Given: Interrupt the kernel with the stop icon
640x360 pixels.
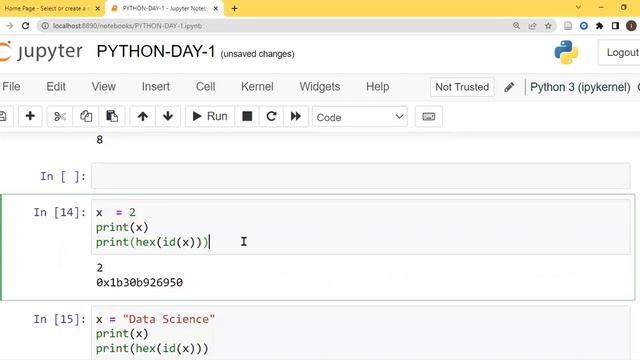Looking at the screenshot, I should 247,116.
